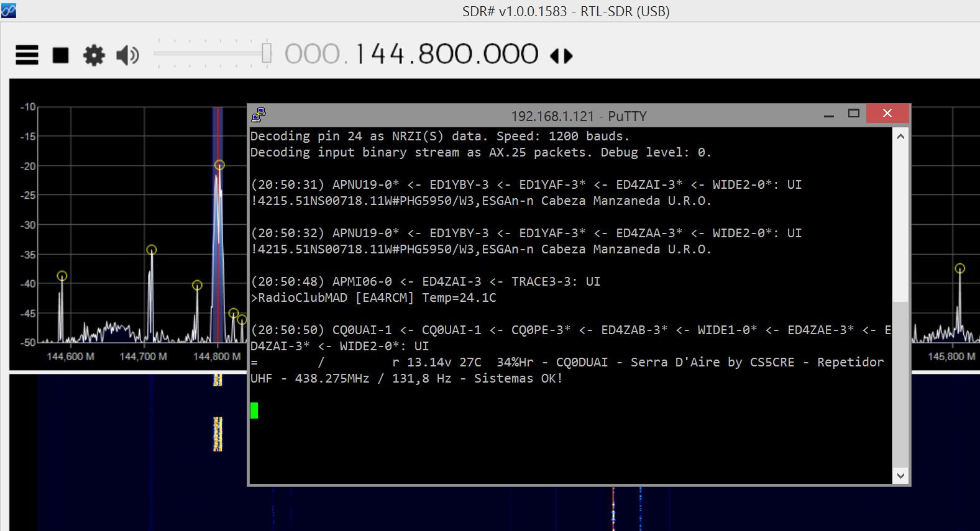The width and height of the screenshot is (980, 531).
Task: Click 'Debug level: 0.' text
Action: pyautogui.click(x=656, y=152)
